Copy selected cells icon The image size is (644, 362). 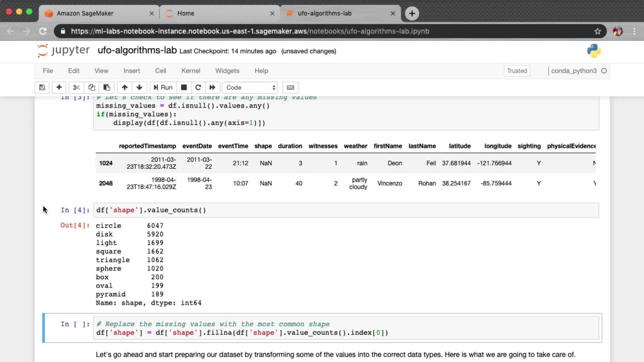pyautogui.click(x=92, y=87)
